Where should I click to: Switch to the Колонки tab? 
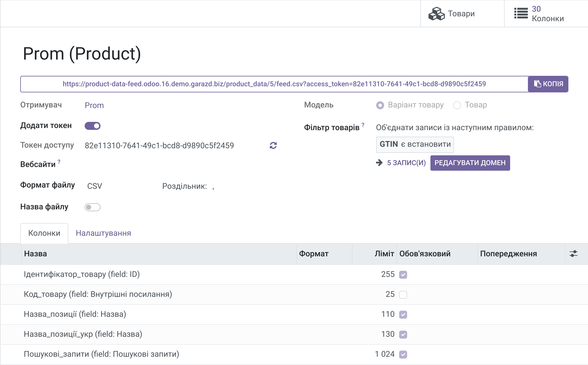[x=44, y=233]
